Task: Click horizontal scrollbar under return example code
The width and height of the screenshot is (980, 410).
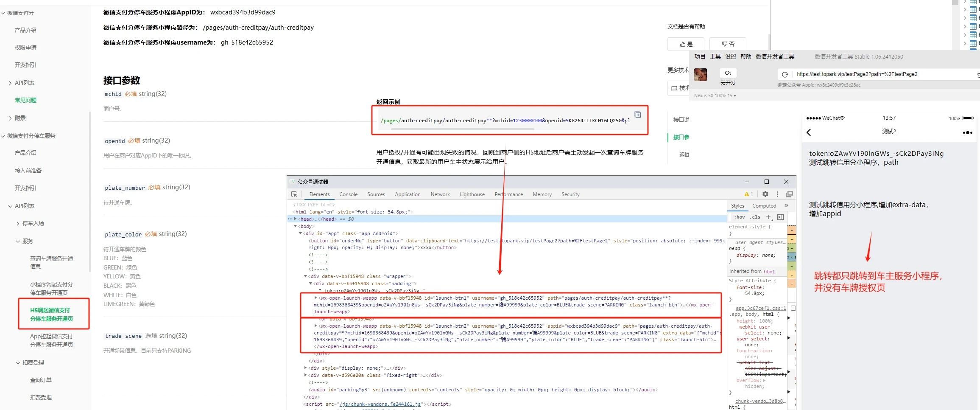Action: click(462, 129)
